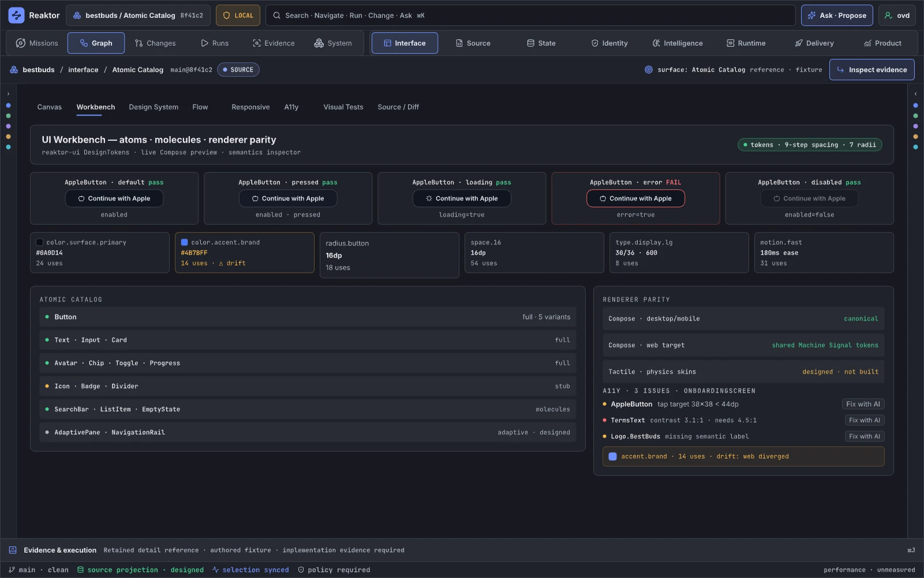The height and width of the screenshot is (578, 924).
Task: Click the source projection status entry
Action: coord(140,570)
